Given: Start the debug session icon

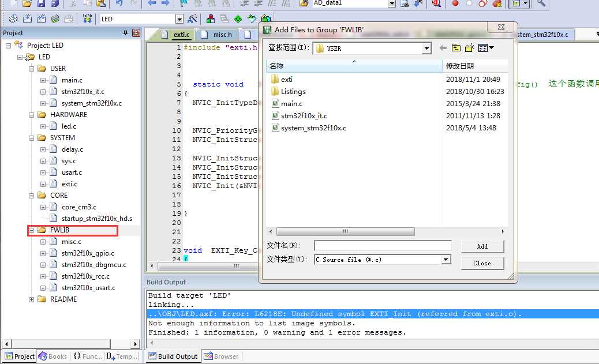Looking at the screenshot, I should coord(436,3).
